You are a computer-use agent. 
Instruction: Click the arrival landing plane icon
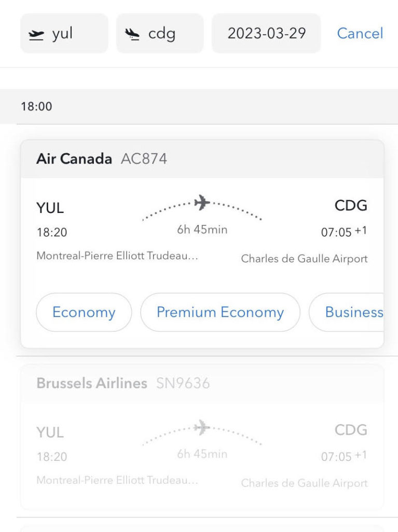(132, 35)
